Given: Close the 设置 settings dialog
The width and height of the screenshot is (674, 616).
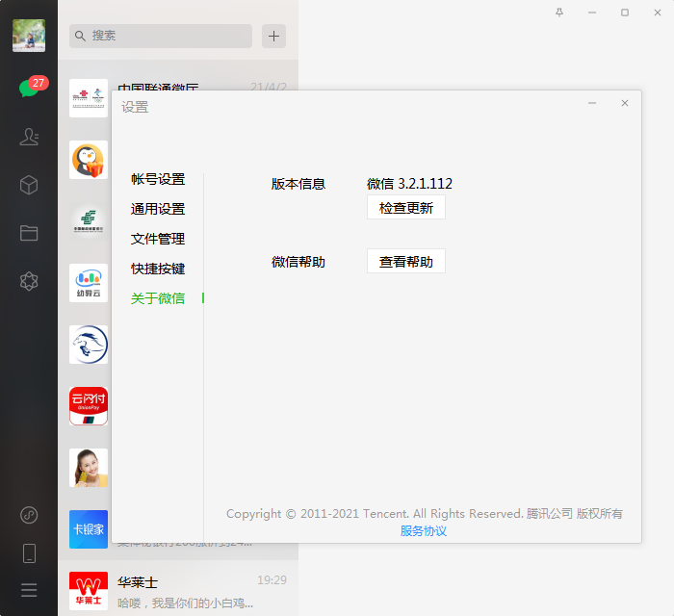Looking at the screenshot, I should pos(625,103).
